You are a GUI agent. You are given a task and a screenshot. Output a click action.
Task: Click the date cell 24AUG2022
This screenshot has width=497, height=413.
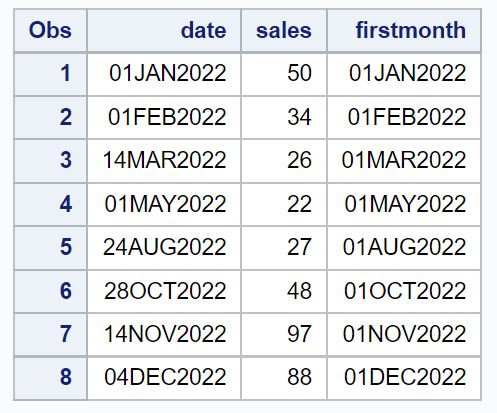164,248
